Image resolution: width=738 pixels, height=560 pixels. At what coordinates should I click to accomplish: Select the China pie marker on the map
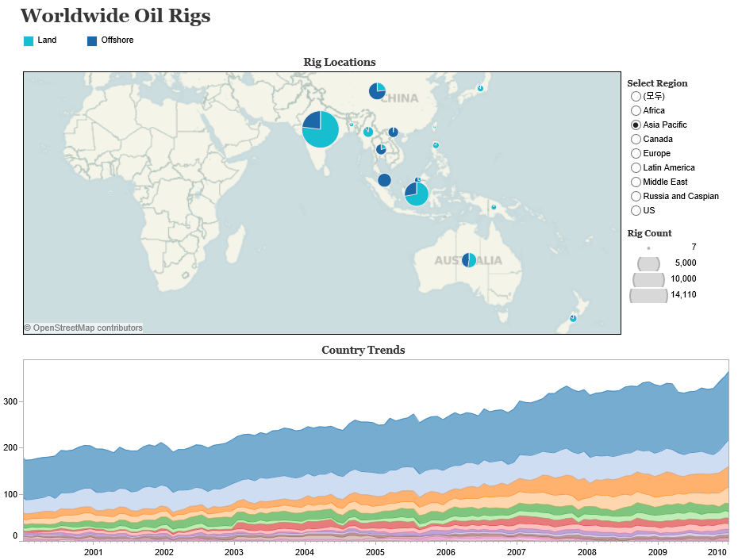point(377,91)
